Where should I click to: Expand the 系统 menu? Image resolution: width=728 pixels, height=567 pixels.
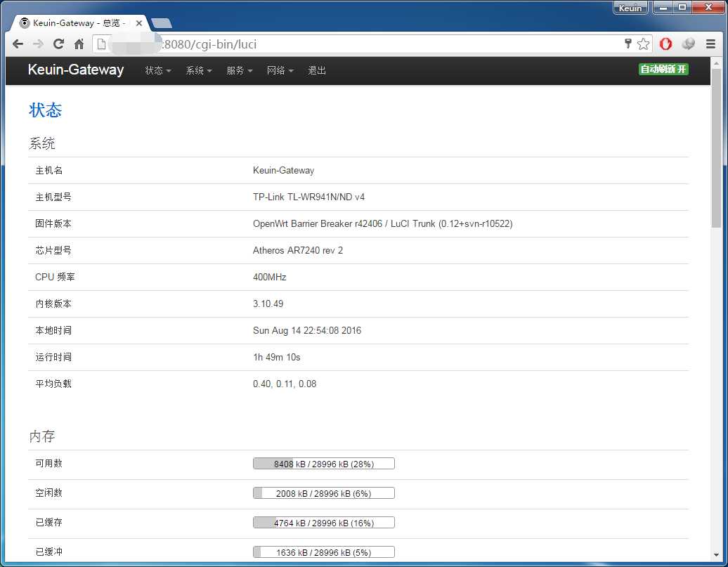pos(199,70)
